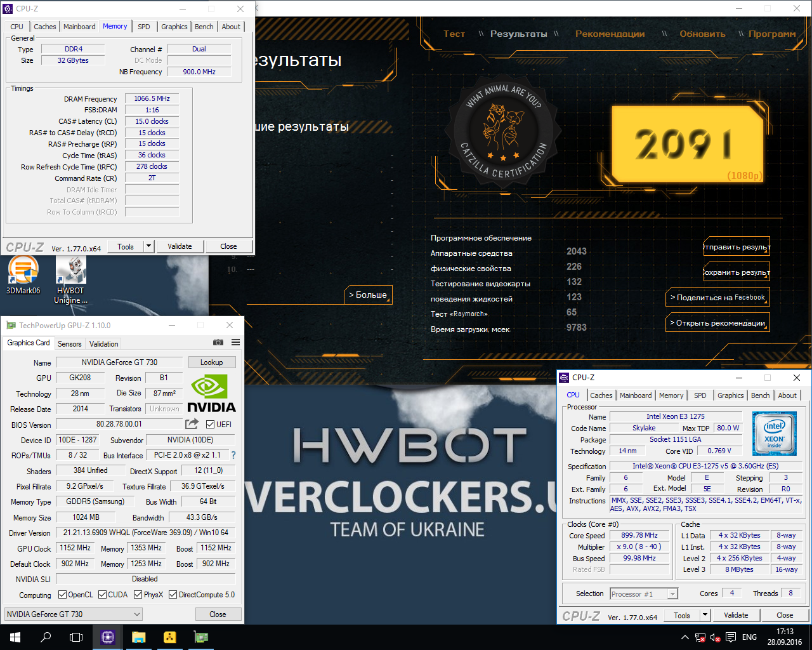The image size is (812, 650).
Task: Toggle the UEFI checkbox in GPU-Z
Action: [x=211, y=424]
